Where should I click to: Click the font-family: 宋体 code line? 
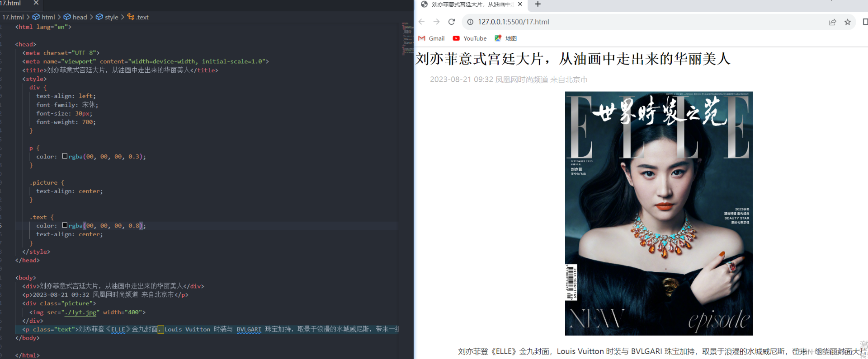click(67, 105)
